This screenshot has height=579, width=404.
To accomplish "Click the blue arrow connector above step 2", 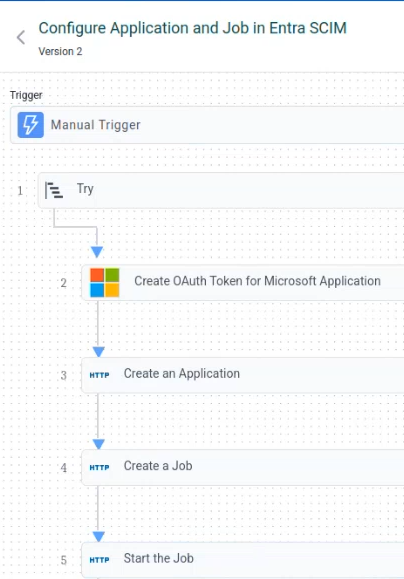I will tap(97, 252).
